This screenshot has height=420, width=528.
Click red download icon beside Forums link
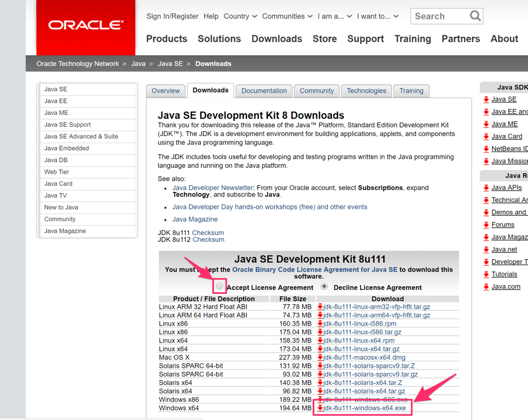tap(486, 225)
